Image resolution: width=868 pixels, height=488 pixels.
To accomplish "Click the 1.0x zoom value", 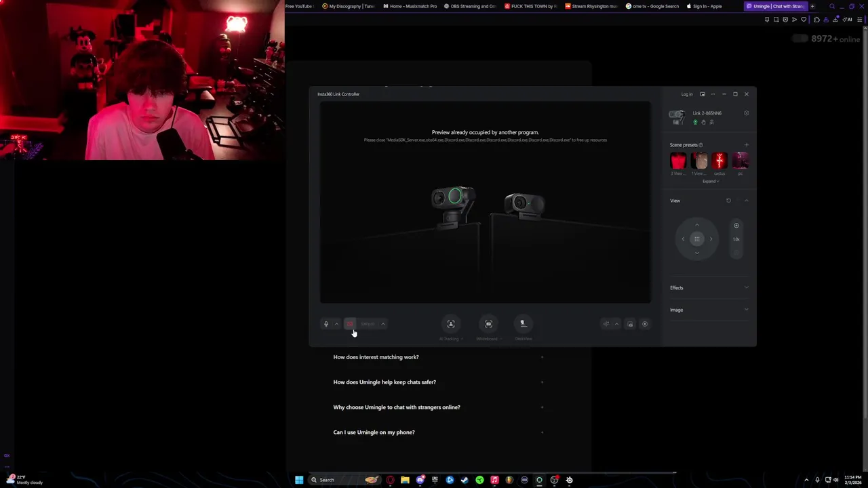I will [736, 239].
